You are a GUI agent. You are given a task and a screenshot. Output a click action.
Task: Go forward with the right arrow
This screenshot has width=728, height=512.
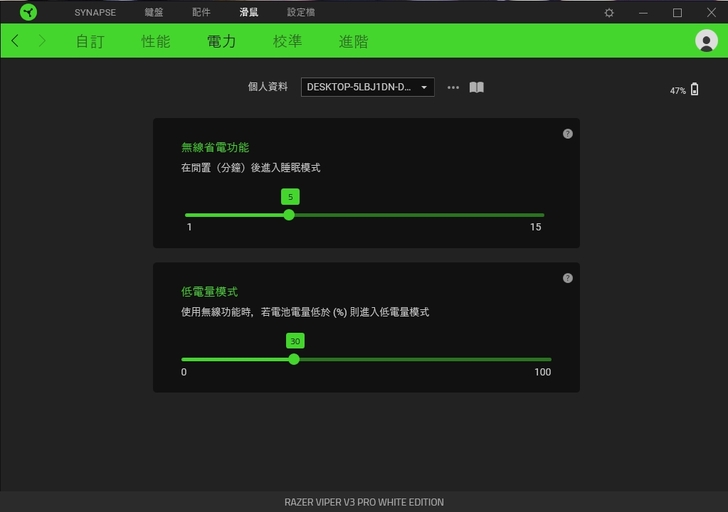tap(42, 41)
